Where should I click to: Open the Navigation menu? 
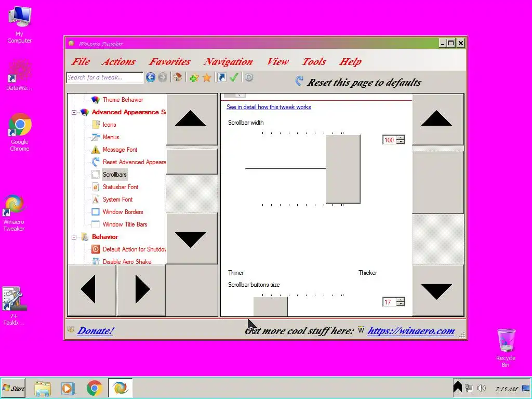(228, 61)
